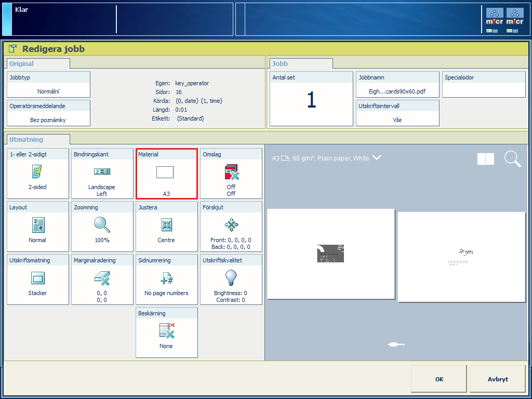Click the preview magnifying glass icon
532x399 pixels.
point(512,159)
